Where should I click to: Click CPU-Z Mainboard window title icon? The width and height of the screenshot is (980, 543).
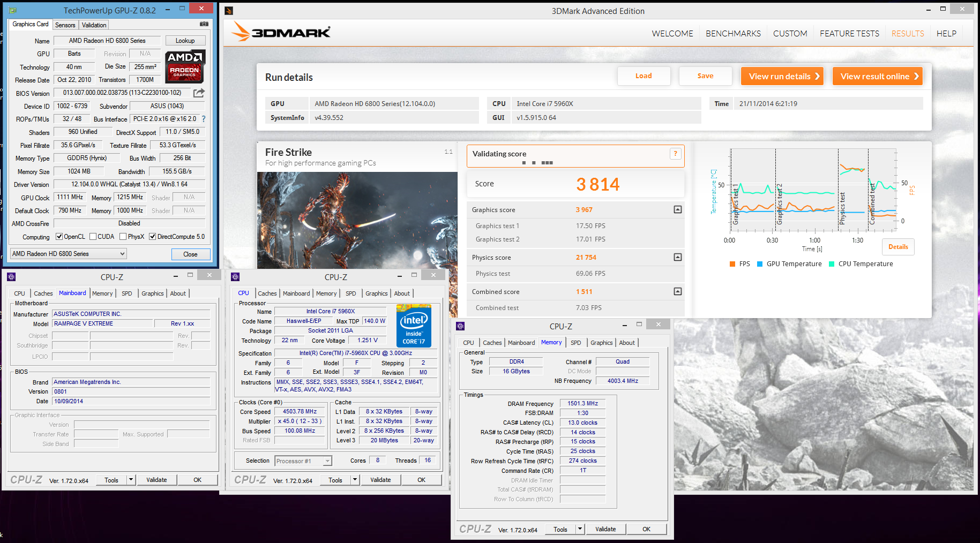click(x=11, y=277)
